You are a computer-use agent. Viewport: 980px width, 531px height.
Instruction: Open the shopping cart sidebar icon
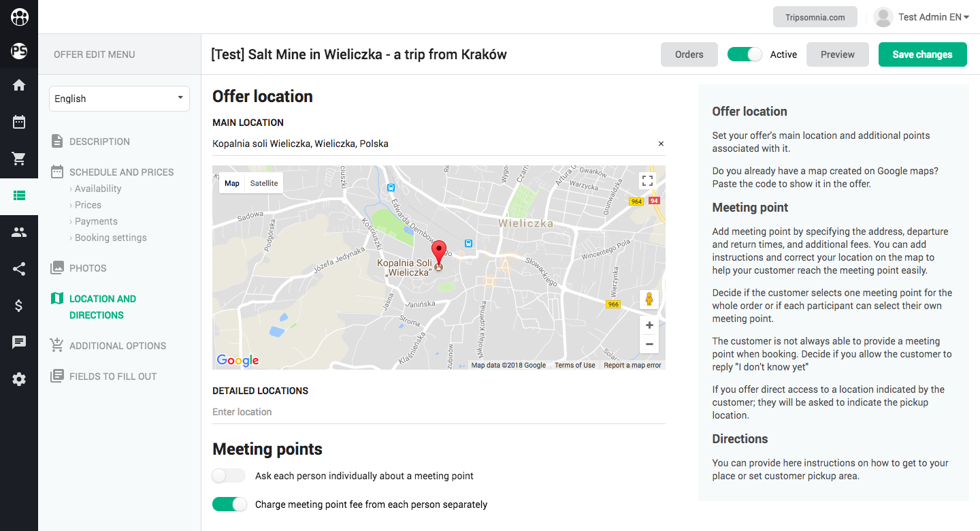tap(19, 159)
